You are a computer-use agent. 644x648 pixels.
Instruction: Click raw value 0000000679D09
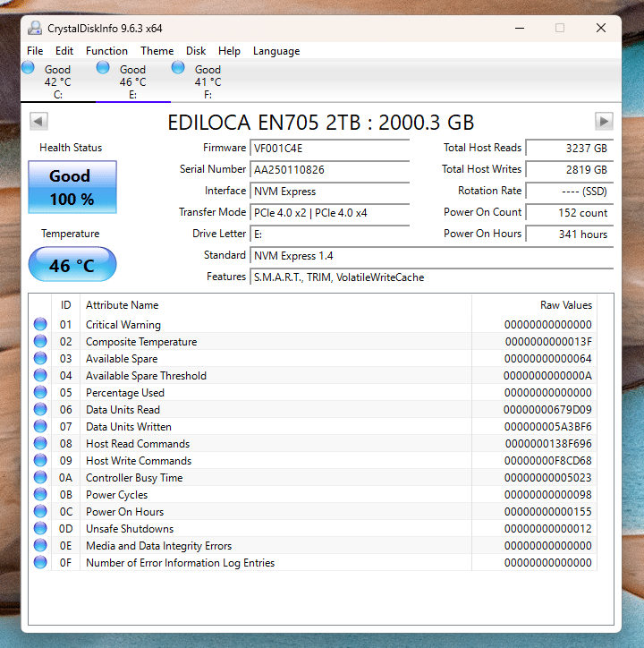547,410
